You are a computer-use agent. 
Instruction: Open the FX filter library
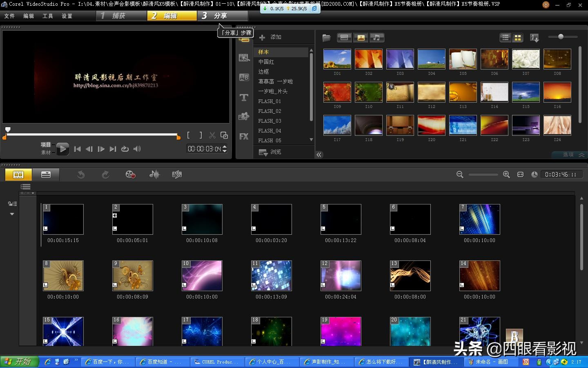pos(244,136)
